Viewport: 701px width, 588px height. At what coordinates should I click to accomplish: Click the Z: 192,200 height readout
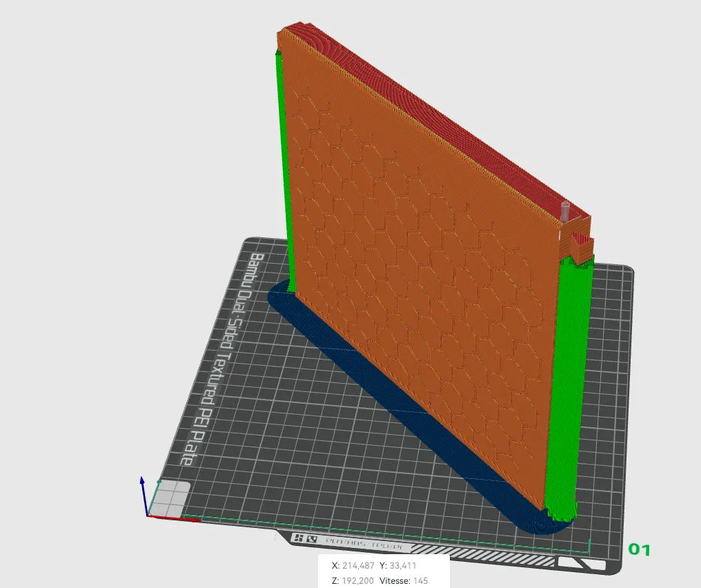pos(353,581)
